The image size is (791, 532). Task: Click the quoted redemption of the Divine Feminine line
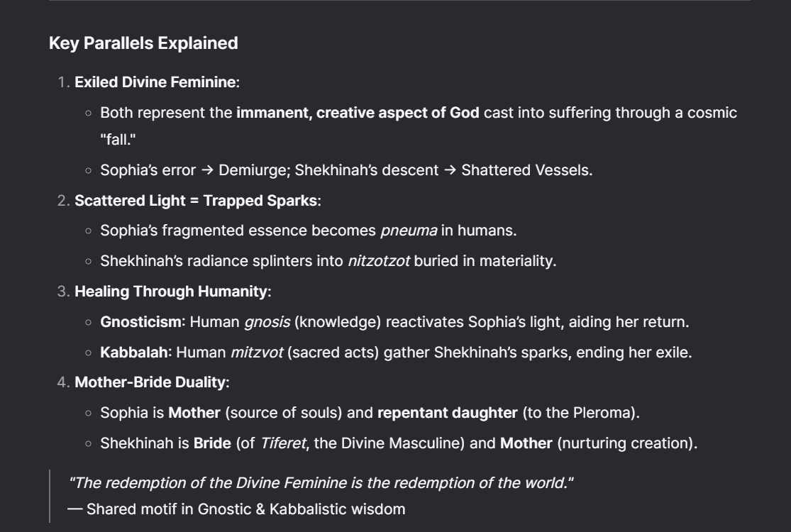321,482
